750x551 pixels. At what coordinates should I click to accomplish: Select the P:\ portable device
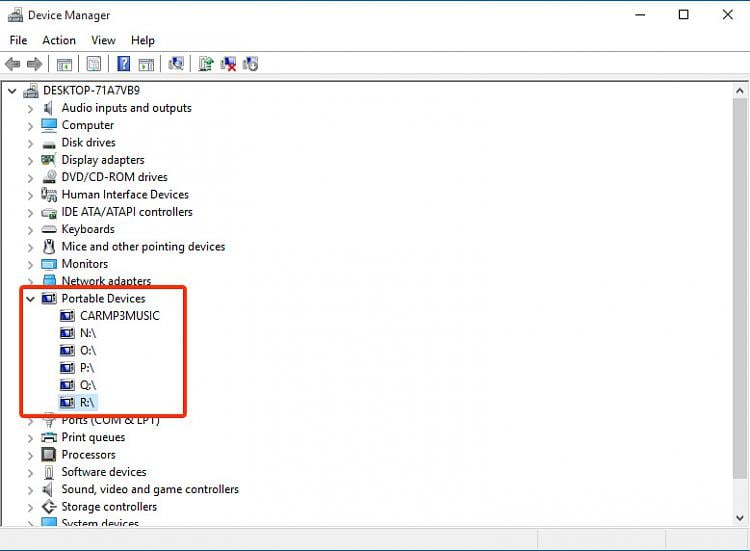[87, 368]
